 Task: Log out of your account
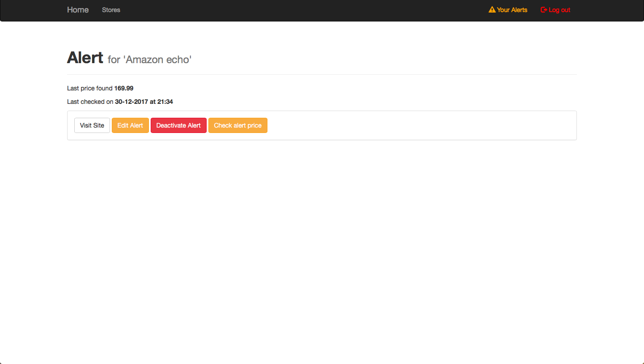tap(559, 9)
